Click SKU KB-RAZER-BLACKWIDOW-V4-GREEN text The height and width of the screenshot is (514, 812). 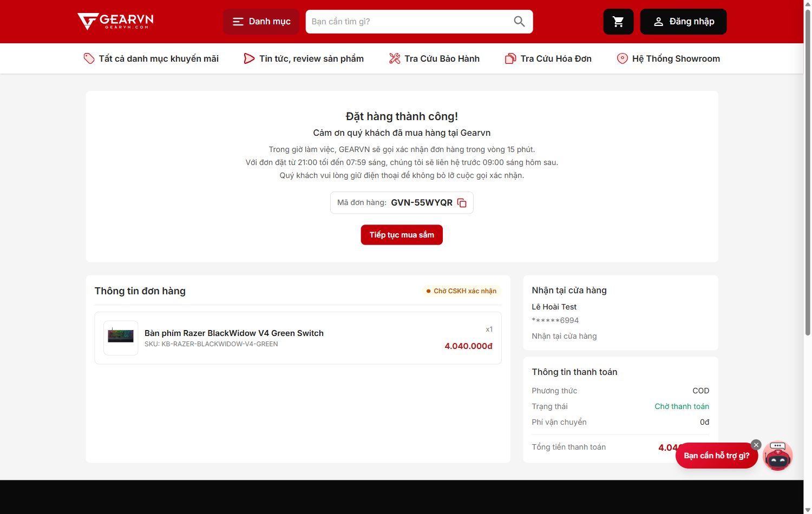[211, 344]
